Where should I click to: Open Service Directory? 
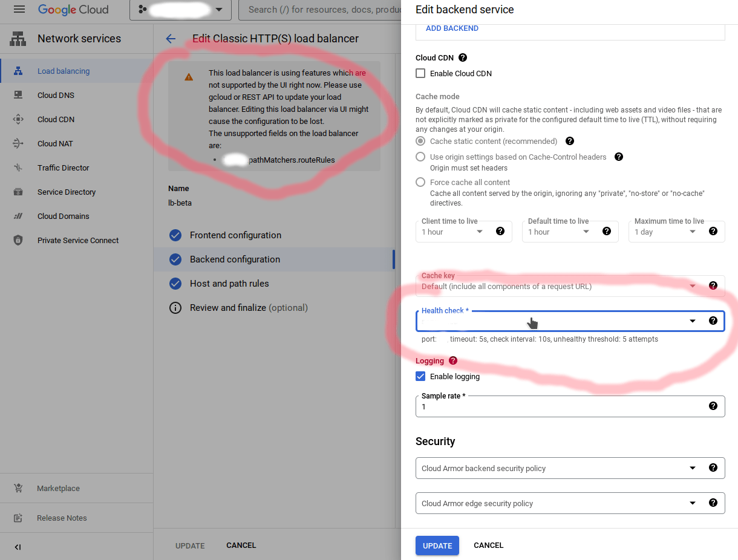point(67,192)
